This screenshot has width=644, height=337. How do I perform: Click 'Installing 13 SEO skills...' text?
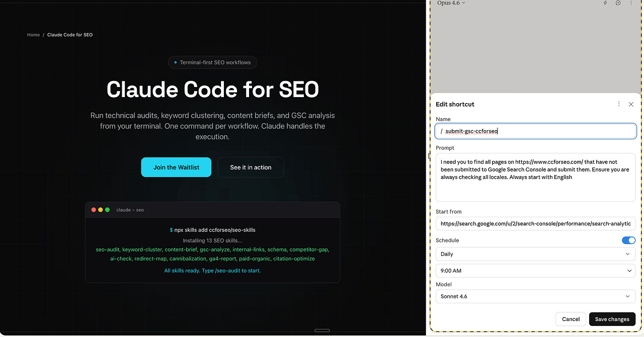pyautogui.click(x=212, y=240)
